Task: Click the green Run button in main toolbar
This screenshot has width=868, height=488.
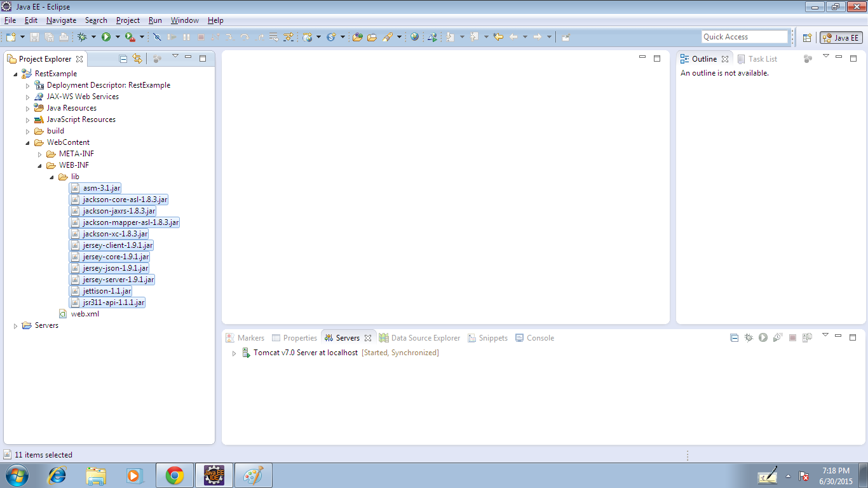Action: click(x=106, y=37)
